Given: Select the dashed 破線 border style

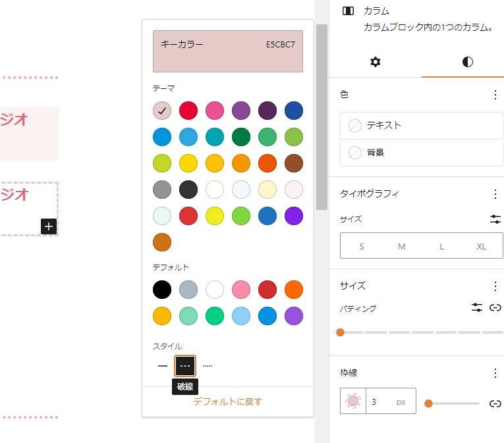Looking at the screenshot, I should [x=185, y=365].
